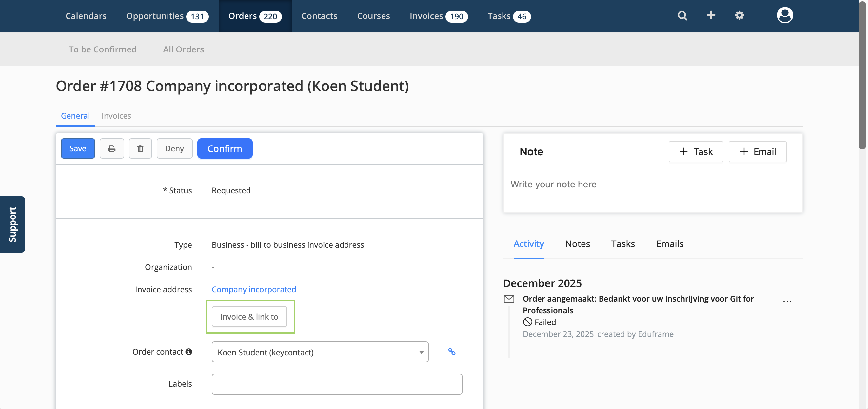The height and width of the screenshot is (409, 868).
Task: Click the trash delete order icon
Action: [140, 148]
